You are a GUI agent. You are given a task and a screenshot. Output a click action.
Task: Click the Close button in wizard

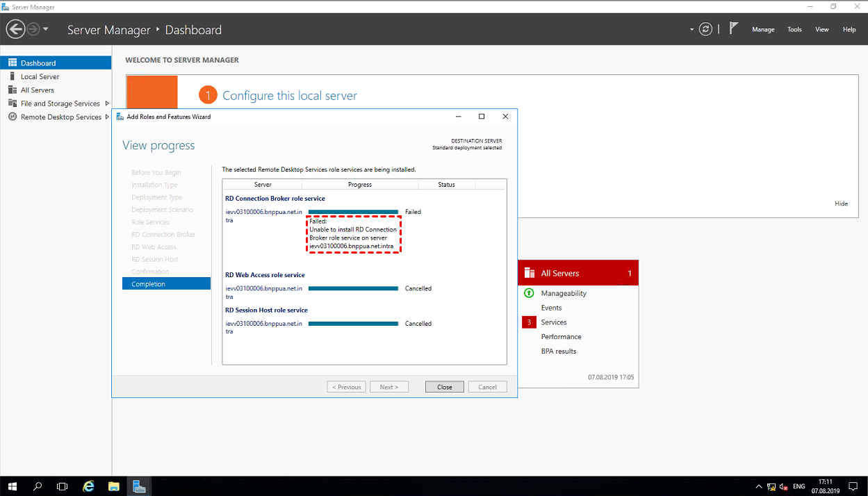coord(444,387)
